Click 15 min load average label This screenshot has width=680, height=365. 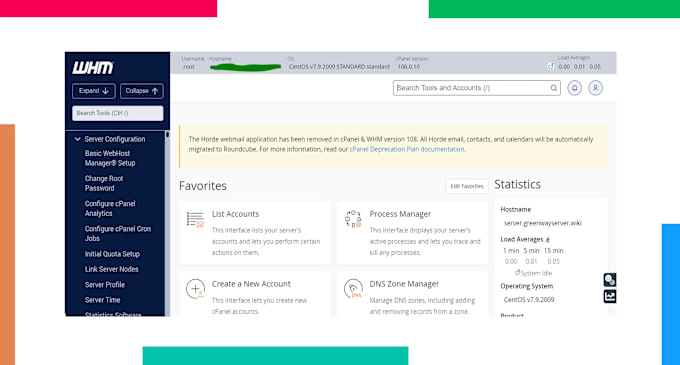(x=554, y=251)
